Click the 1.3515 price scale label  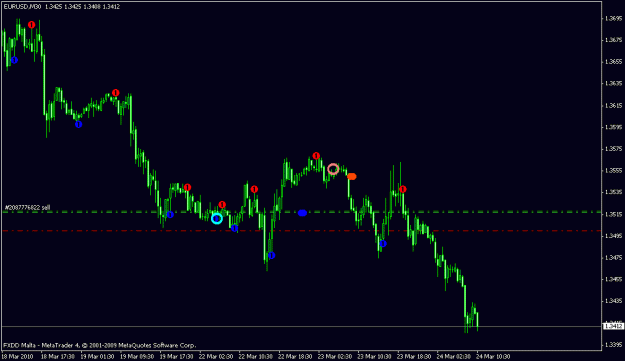tap(613, 214)
